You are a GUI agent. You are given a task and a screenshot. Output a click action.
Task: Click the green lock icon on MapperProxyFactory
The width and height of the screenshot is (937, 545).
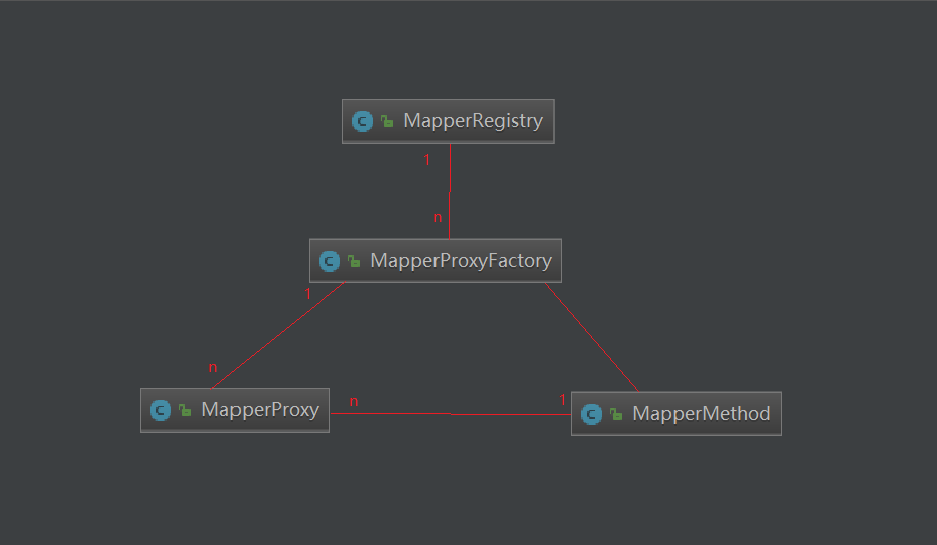pyautogui.click(x=354, y=261)
